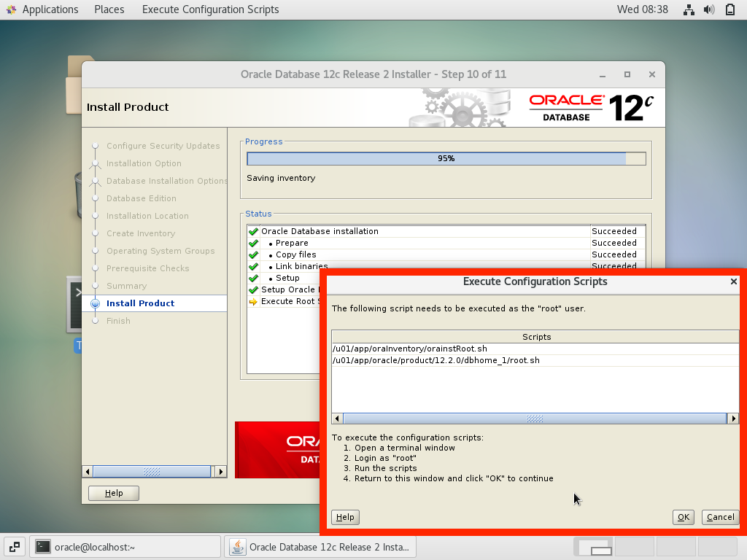747x560 pixels.
Task: Select Configure Security Updates step
Action: [163, 146]
